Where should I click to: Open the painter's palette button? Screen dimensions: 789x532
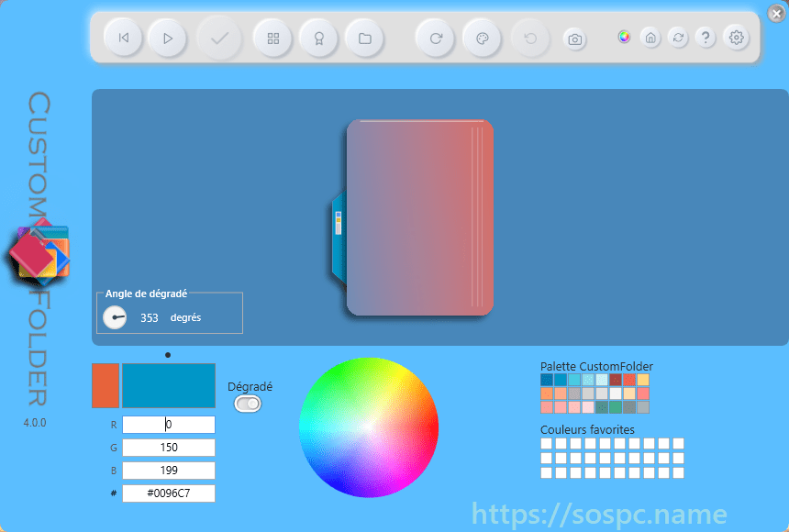[482, 39]
